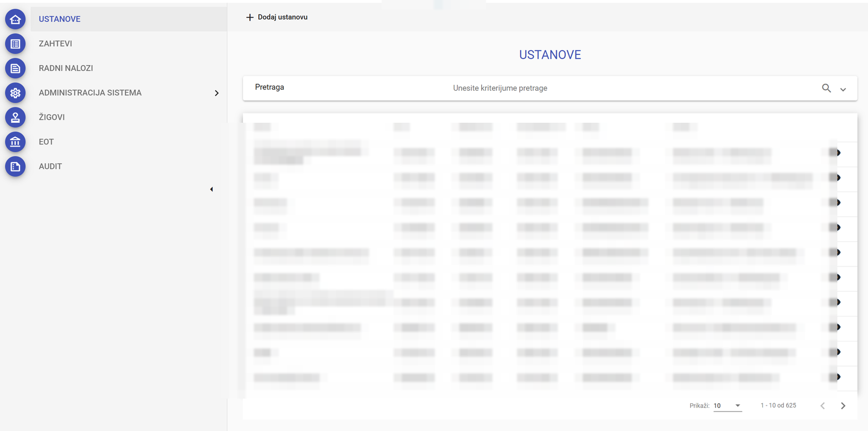The image size is (868, 431).
Task: Open the ZAHTEVI menu item
Action: [x=129, y=43]
